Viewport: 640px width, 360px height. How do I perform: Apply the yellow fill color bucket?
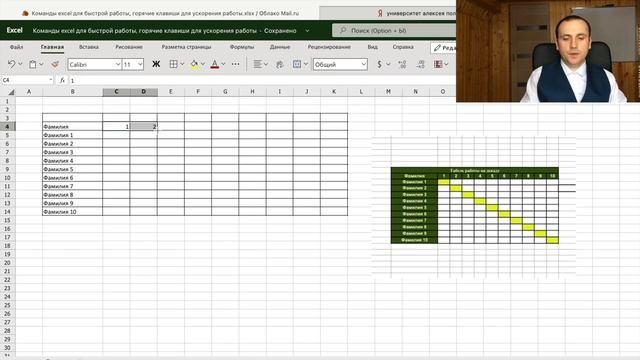click(194, 64)
